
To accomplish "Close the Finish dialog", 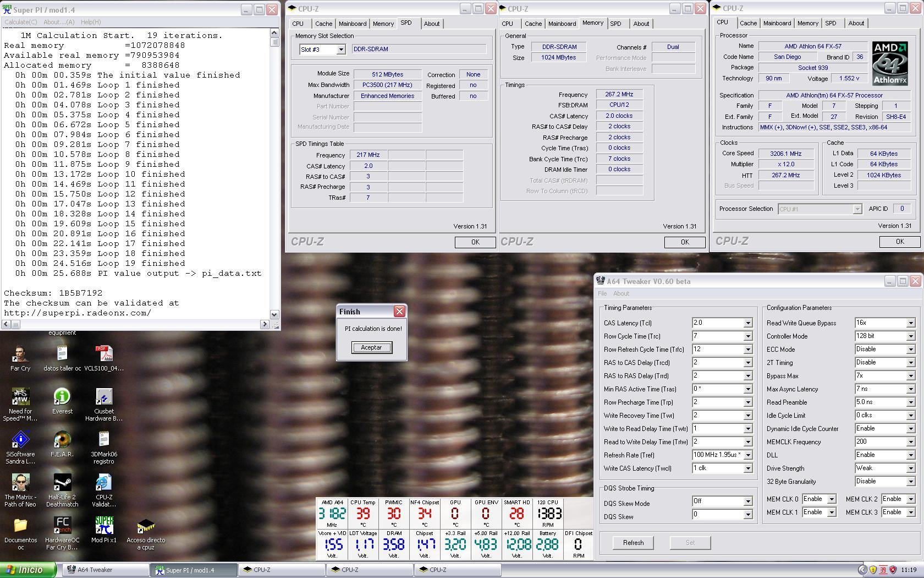I will click(x=399, y=311).
